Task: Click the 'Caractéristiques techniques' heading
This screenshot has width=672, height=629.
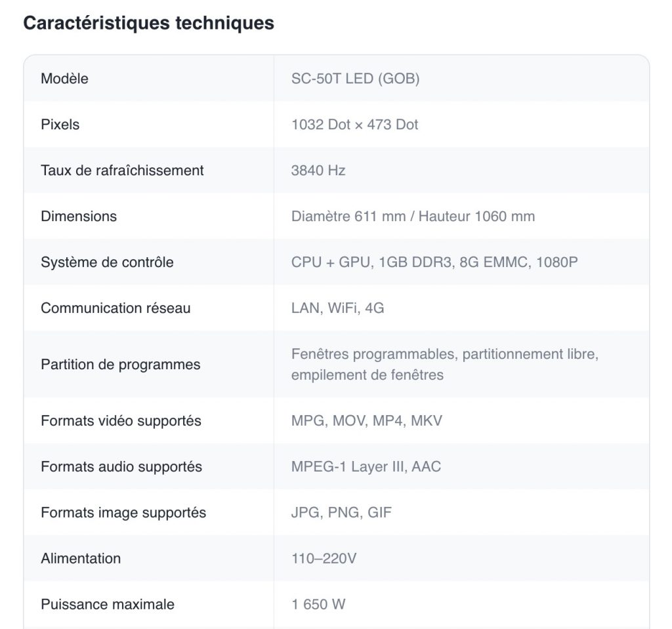Action: pos(148,23)
